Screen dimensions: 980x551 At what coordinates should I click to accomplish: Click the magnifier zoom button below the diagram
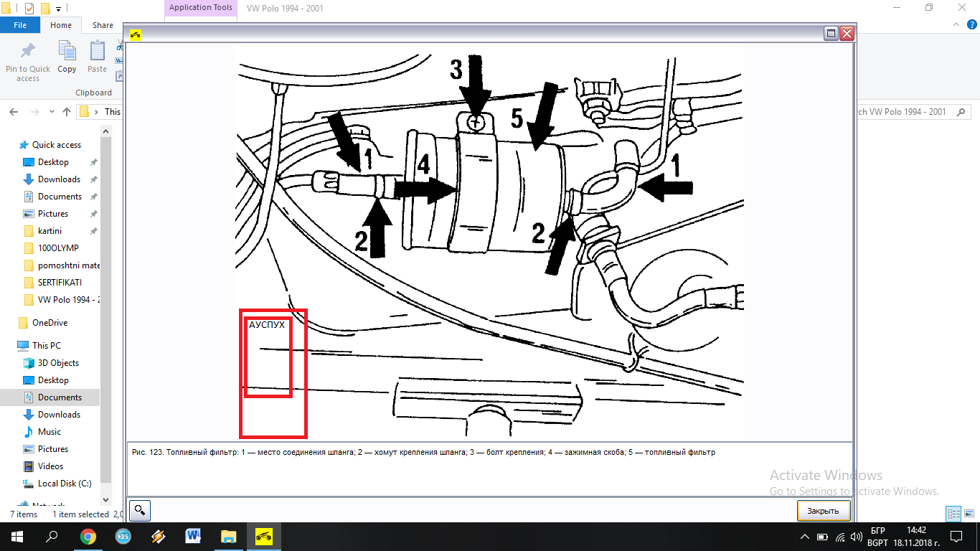140,510
